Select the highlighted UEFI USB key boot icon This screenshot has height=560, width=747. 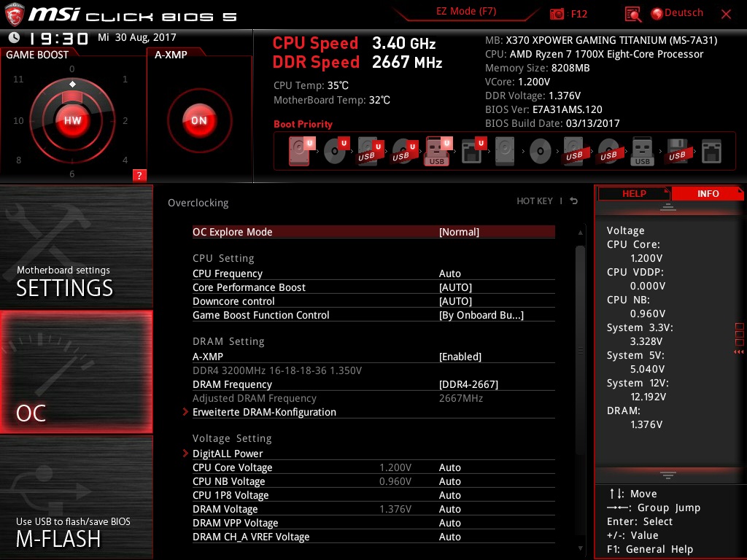438,152
